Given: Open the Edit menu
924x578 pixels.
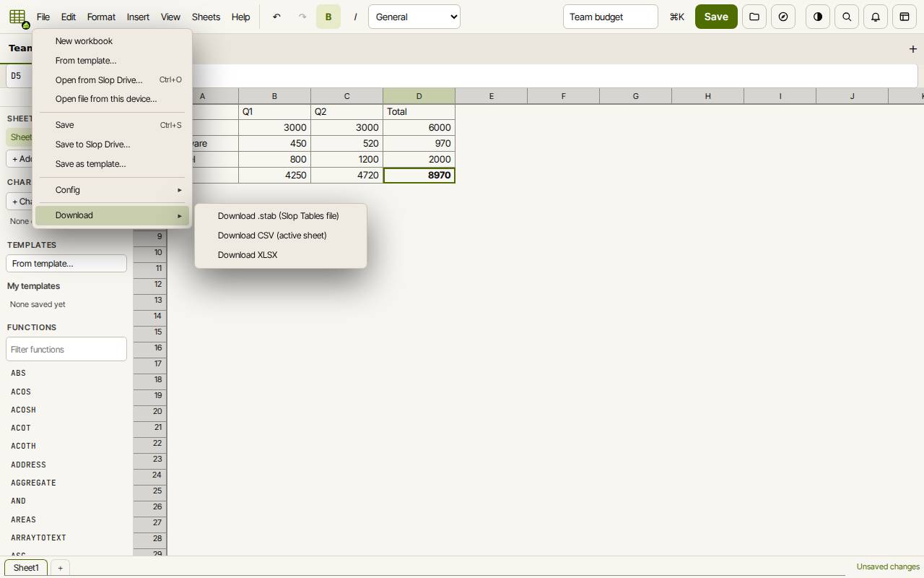Looking at the screenshot, I should tap(69, 17).
